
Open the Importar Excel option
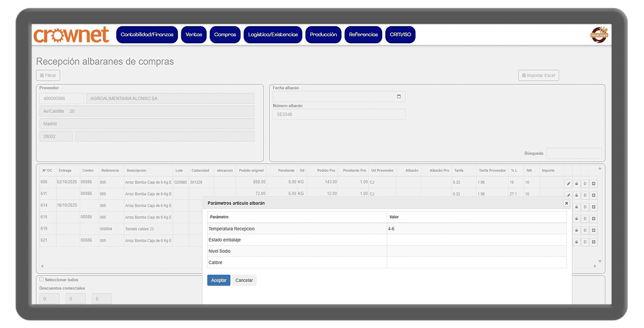pyautogui.click(x=538, y=76)
